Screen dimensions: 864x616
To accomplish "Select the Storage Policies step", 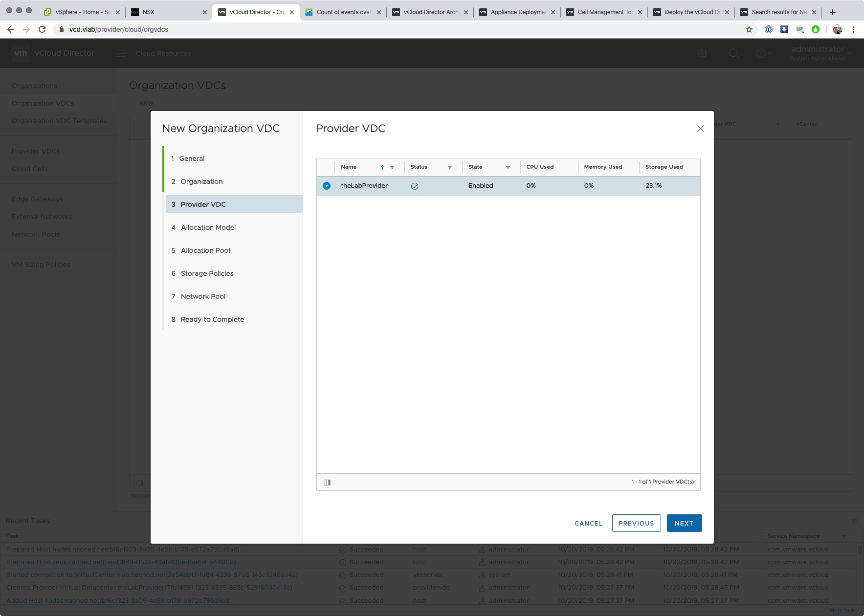I will tap(207, 273).
